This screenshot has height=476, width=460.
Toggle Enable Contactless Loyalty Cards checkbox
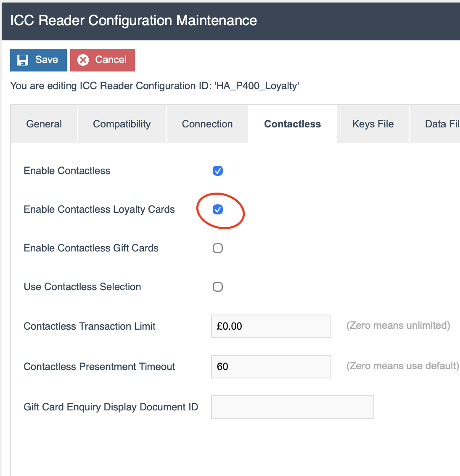click(x=218, y=209)
